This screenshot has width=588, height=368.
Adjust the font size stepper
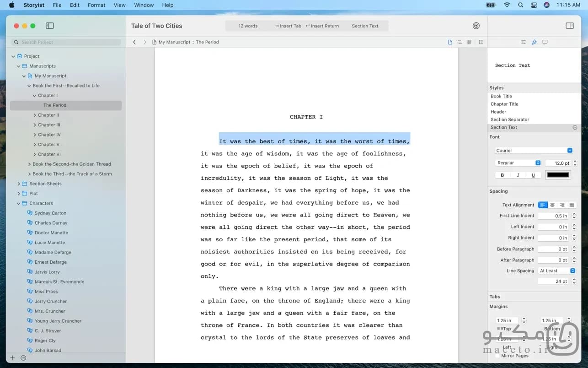(575, 163)
